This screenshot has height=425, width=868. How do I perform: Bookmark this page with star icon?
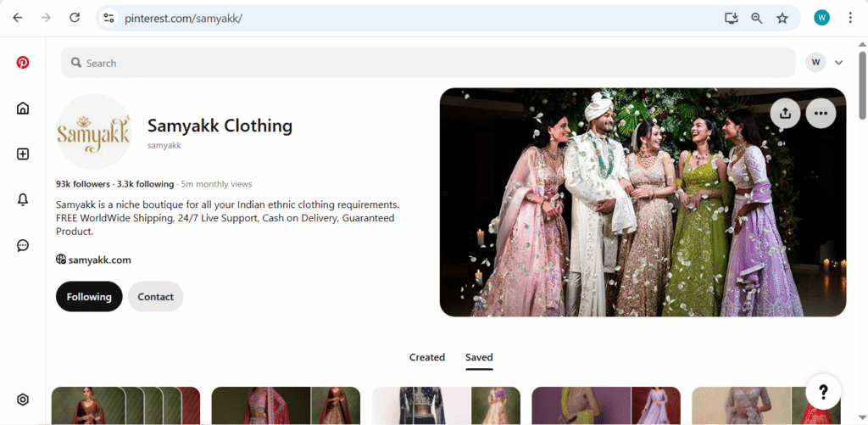(782, 19)
